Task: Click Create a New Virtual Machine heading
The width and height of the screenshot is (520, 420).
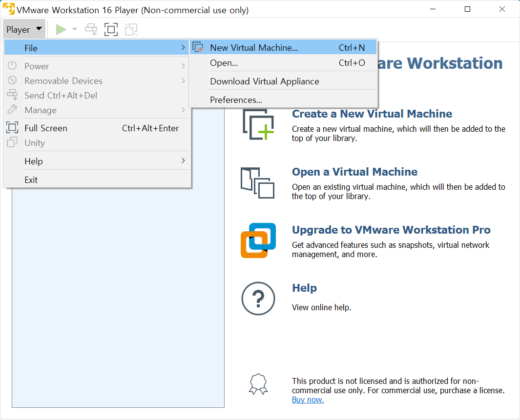Action: coord(372,114)
